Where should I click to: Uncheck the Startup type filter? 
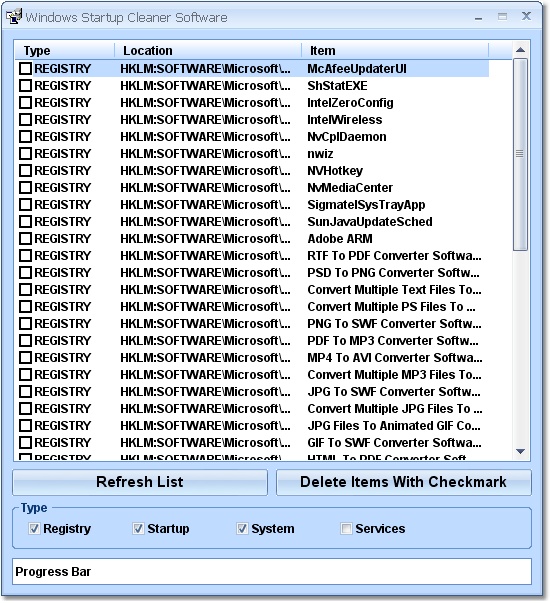138,528
